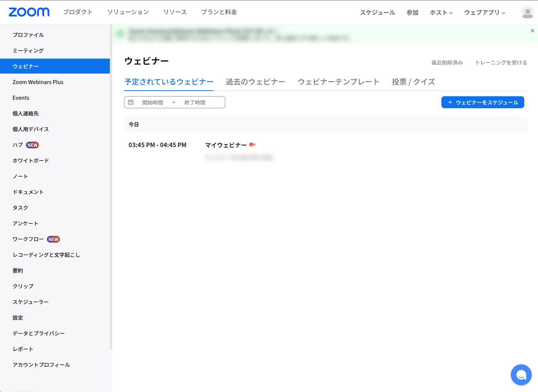Click the calendar icon in date filter
This screenshot has height=392, width=538.
pos(131,102)
